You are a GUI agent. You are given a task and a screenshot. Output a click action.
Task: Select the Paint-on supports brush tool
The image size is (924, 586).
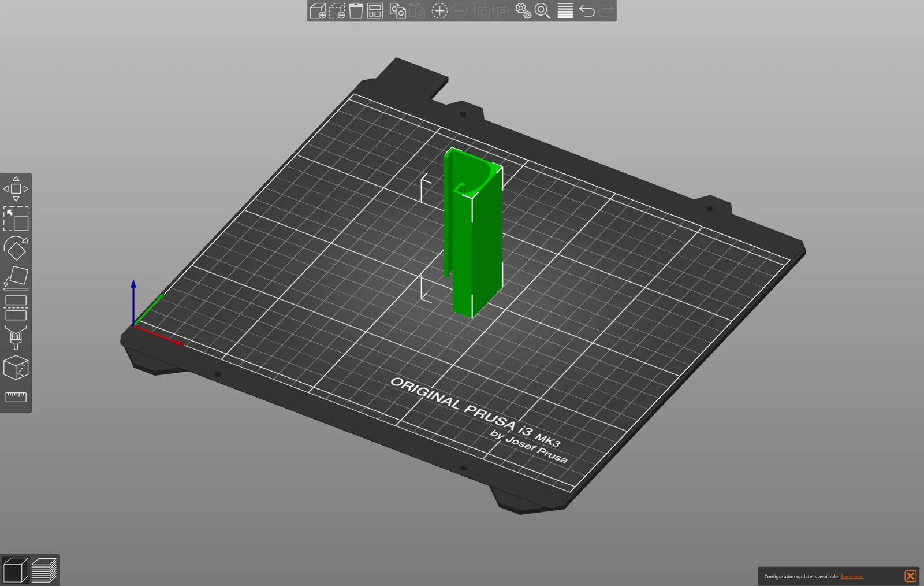16,337
